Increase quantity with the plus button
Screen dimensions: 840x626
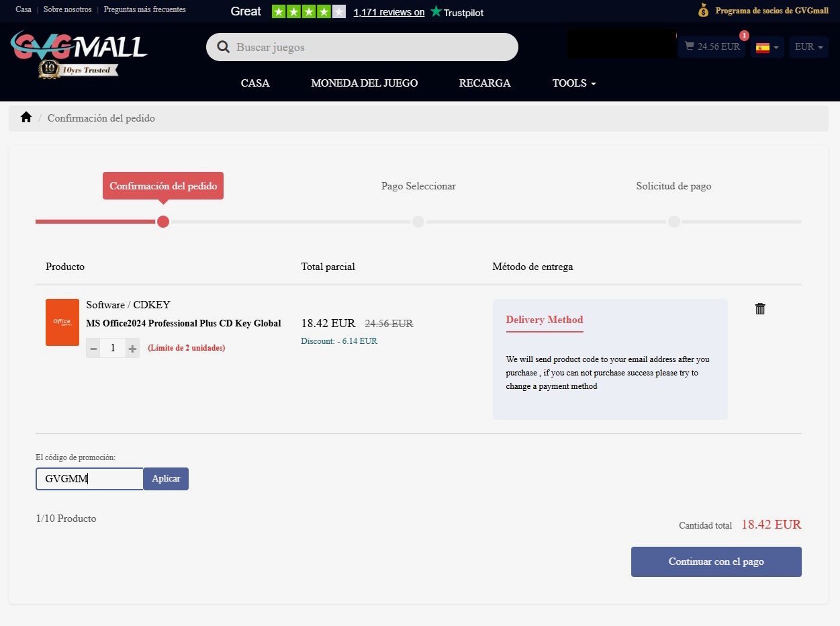[132, 348]
